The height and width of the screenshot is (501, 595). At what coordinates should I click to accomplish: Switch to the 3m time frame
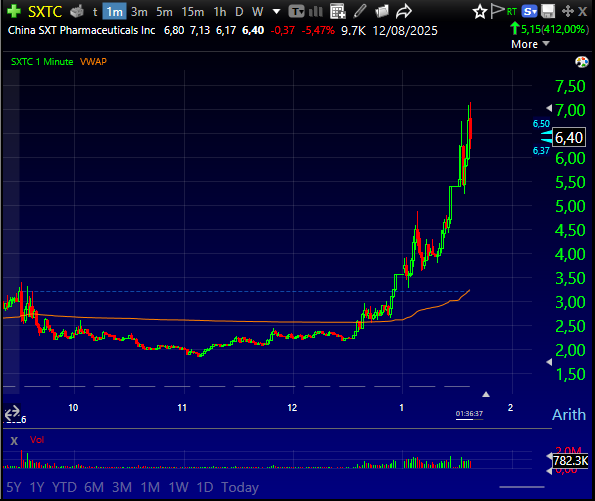[x=139, y=12]
